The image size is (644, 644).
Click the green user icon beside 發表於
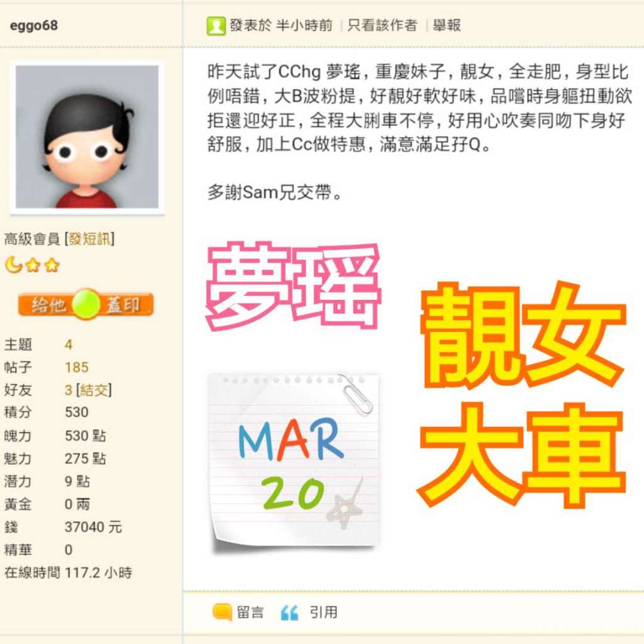216,26
